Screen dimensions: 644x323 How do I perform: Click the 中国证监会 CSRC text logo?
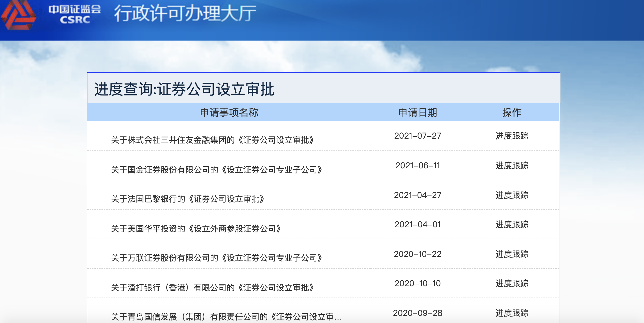click(x=75, y=14)
